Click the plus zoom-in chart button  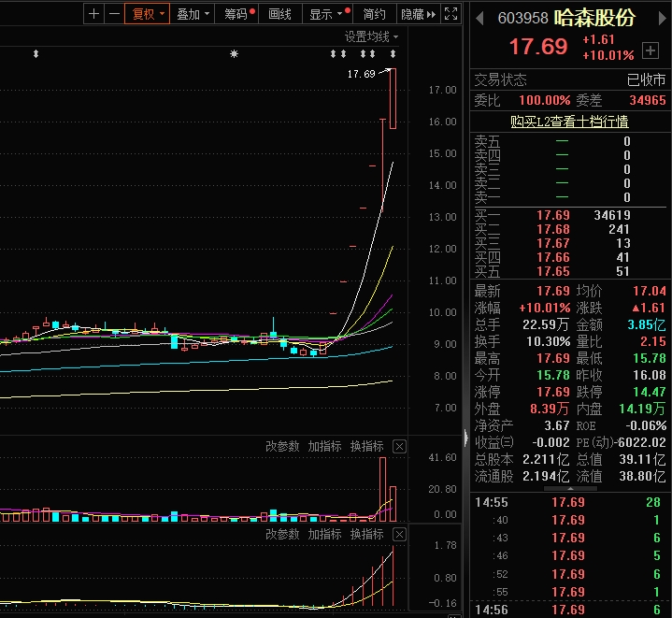[x=93, y=14]
